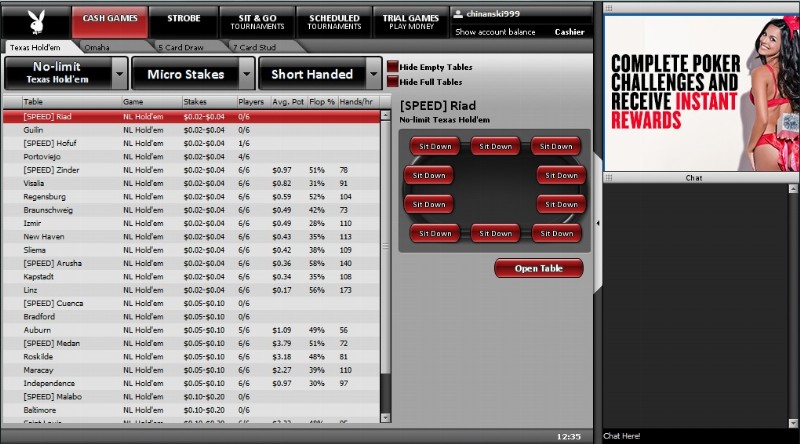This screenshot has height=444, width=800.
Task: Click table list scroll down arrow
Action: (x=386, y=417)
